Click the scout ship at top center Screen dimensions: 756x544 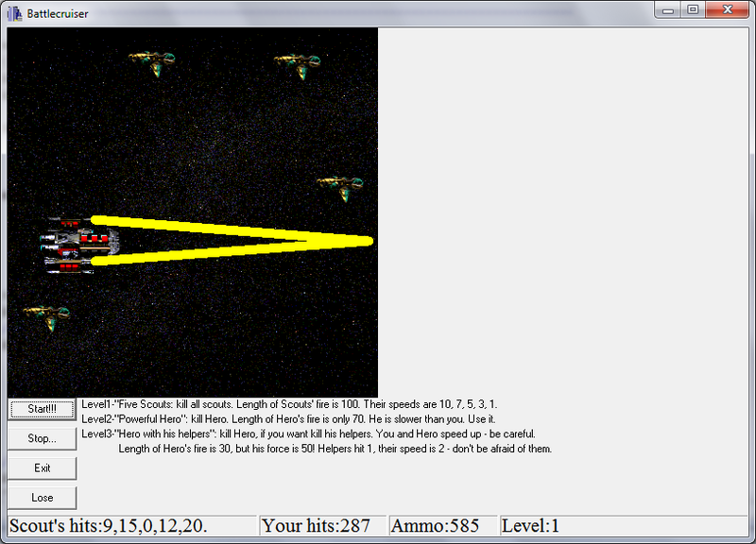point(298,66)
